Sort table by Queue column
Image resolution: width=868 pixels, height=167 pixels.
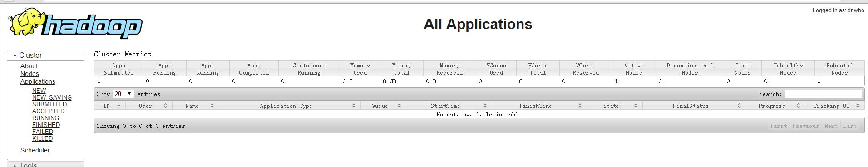coord(383,106)
